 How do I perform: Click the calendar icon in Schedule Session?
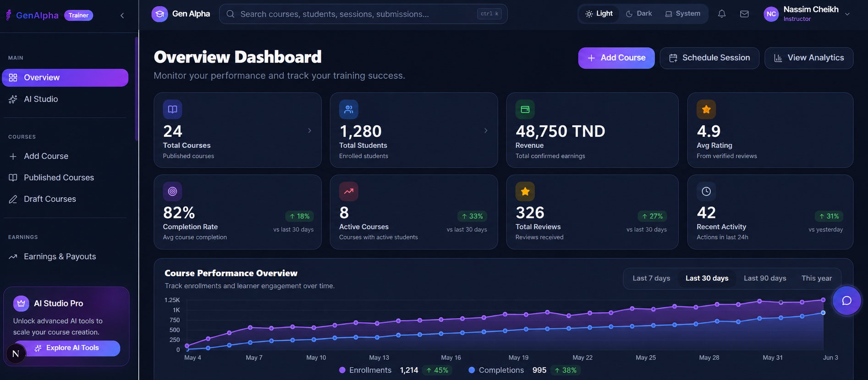(x=673, y=58)
